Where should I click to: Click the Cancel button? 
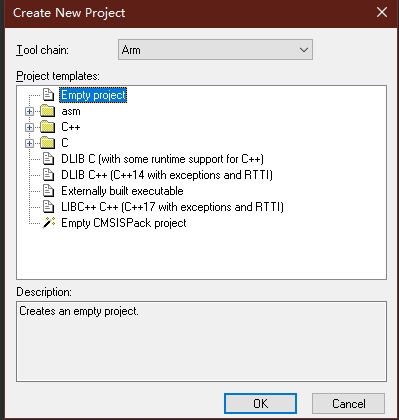click(348, 404)
